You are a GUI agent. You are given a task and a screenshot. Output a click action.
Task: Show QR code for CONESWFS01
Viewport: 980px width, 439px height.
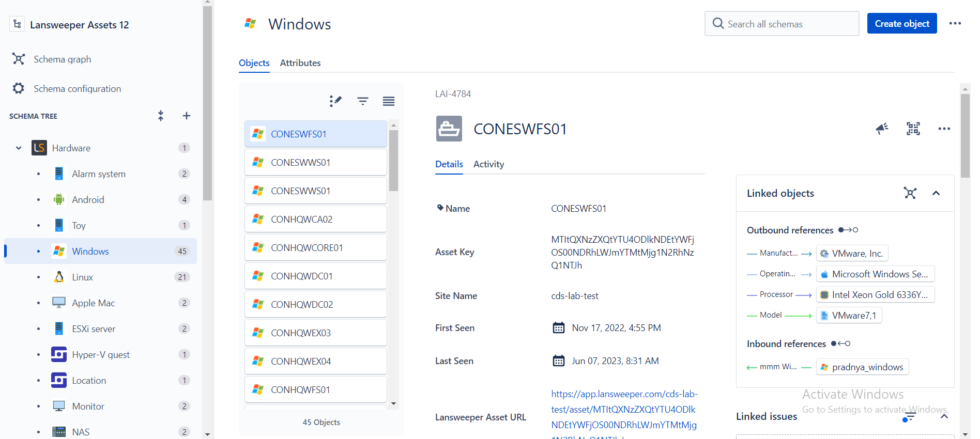913,129
